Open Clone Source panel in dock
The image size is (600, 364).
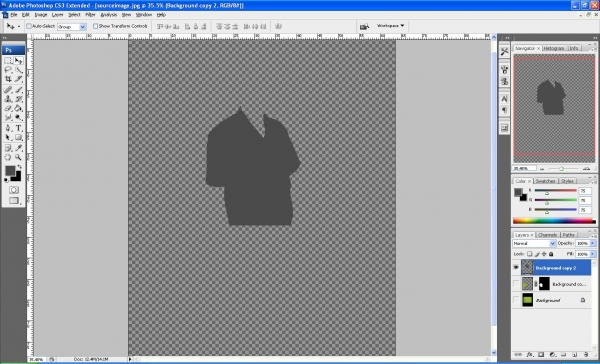coord(504,82)
